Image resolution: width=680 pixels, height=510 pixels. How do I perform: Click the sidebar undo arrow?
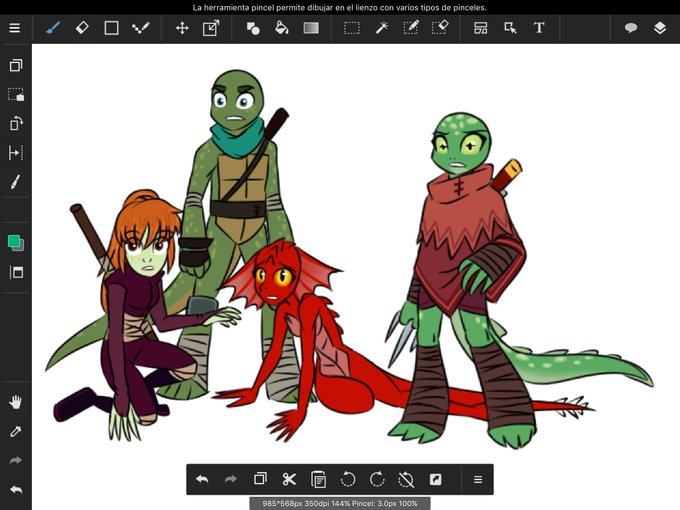point(16,490)
